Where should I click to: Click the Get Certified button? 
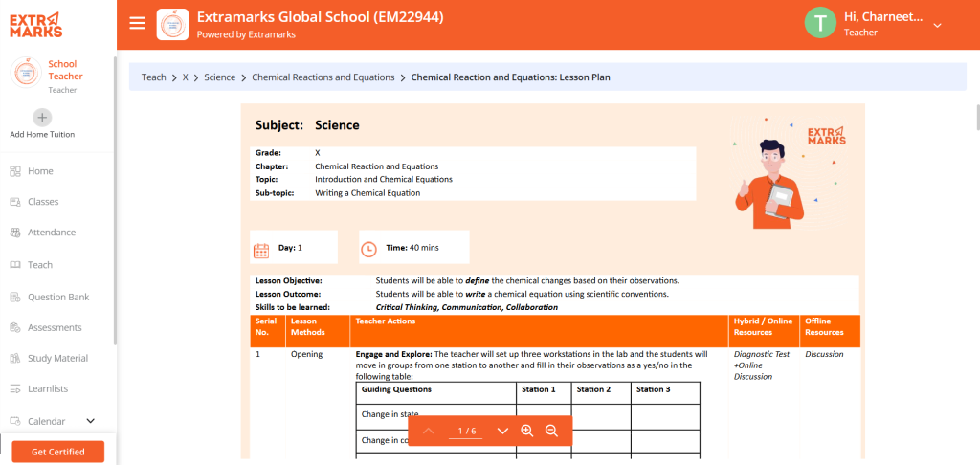click(58, 452)
